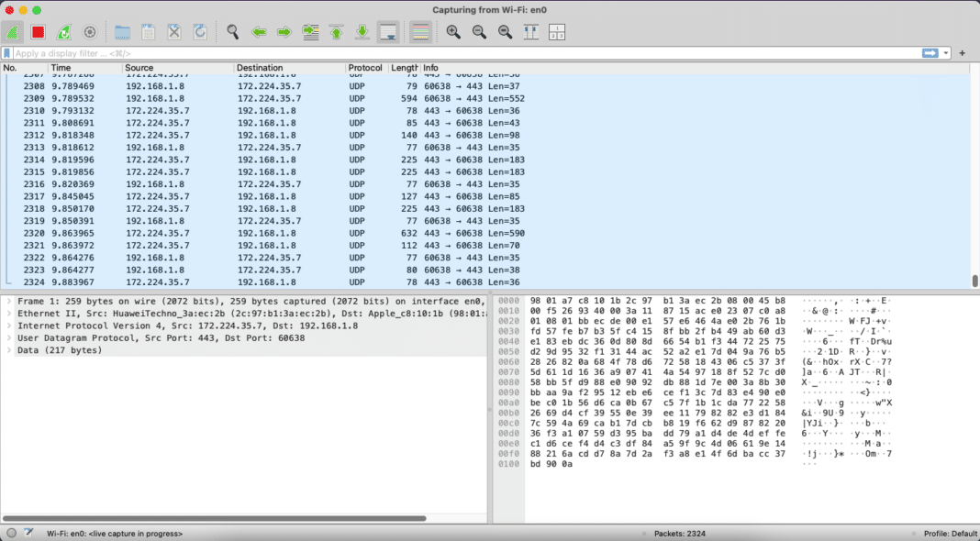Stop the live packet capture
980x541 pixels.
pos(38,31)
